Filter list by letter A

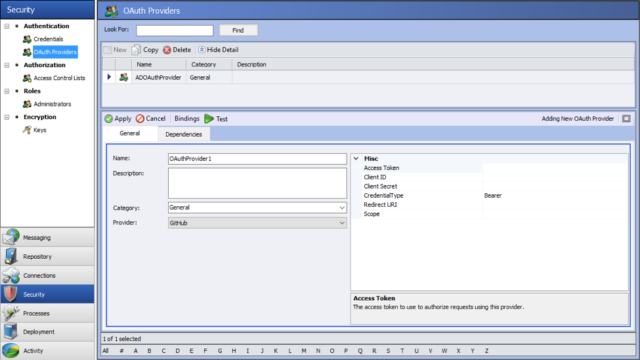coord(136,351)
